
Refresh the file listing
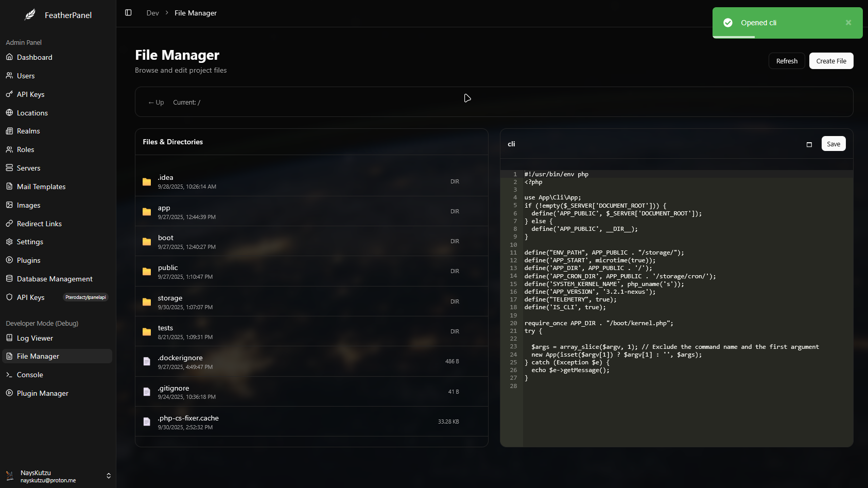click(x=786, y=61)
